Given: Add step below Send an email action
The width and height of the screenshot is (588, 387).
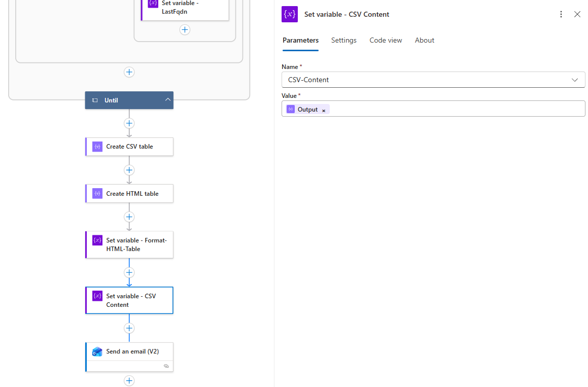Looking at the screenshot, I should pos(129,380).
